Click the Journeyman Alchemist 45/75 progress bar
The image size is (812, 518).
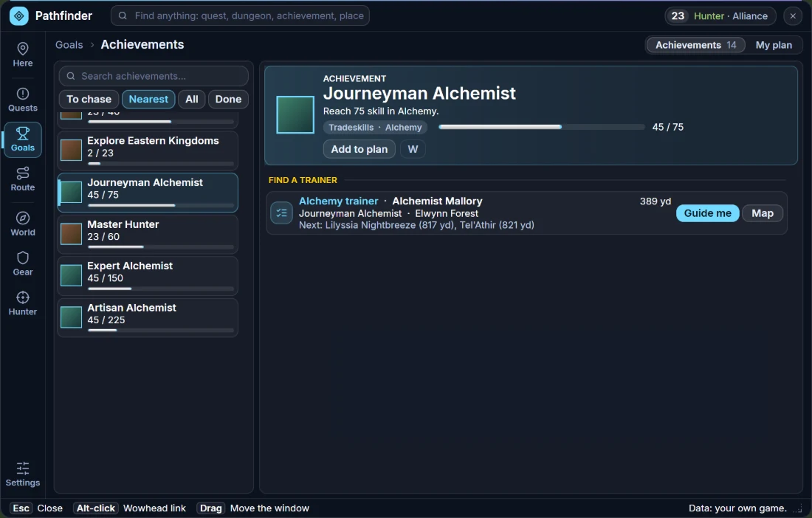pyautogui.click(x=542, y=127)
